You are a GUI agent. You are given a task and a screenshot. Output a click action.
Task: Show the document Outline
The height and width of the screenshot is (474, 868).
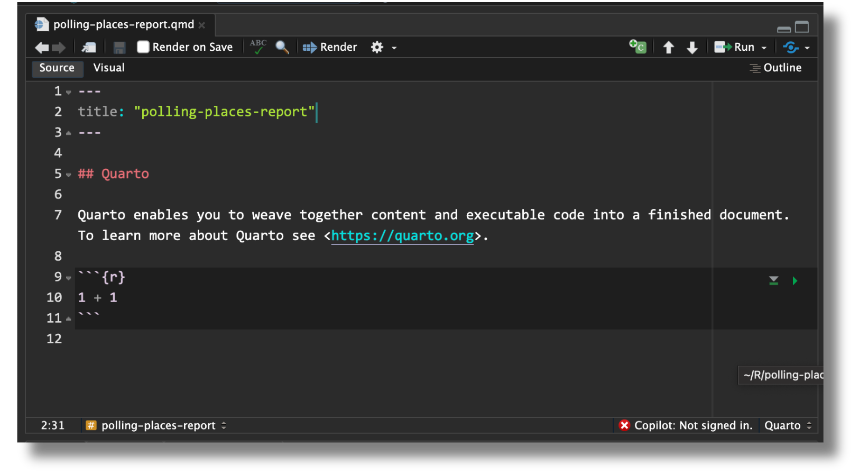[x=775, y=68]
